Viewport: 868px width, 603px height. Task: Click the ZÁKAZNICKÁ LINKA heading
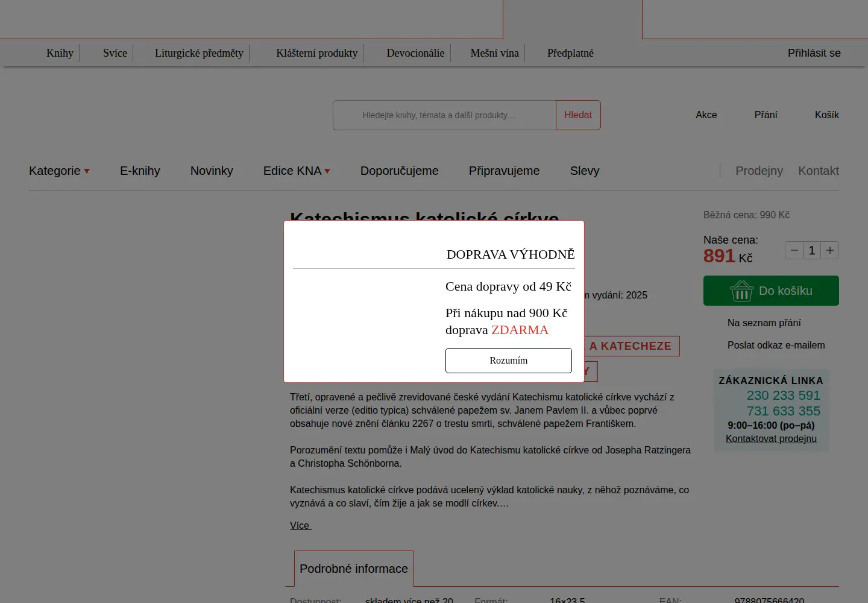coord(771,380)
